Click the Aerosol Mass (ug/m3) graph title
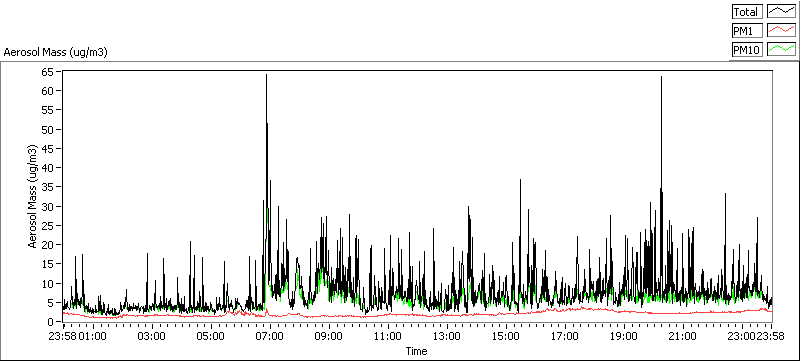Viewport: 800px width, 361px height. (56, 52)
